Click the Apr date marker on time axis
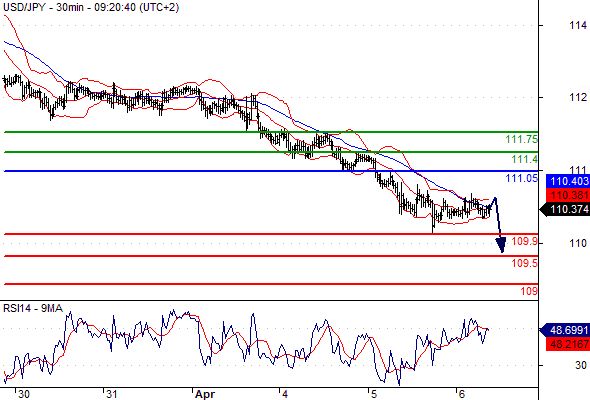Image resolution: width=590 pixels, height=400 pixels. (x=205, y=394)
